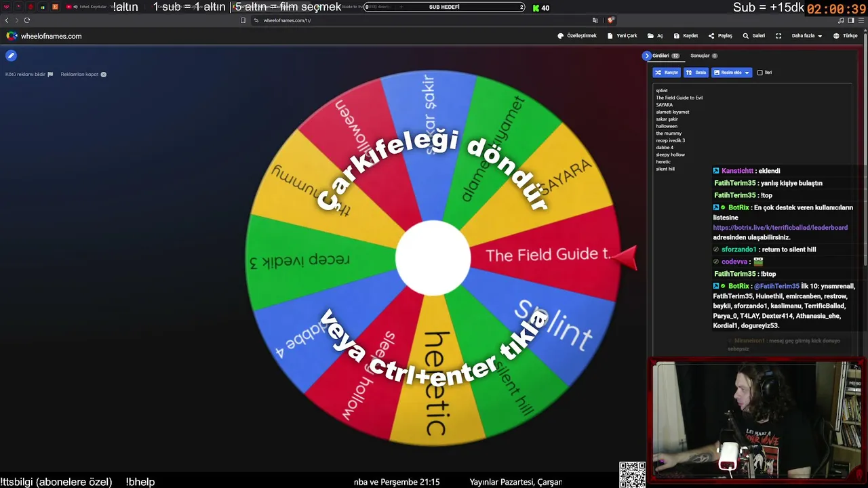Open the Brave shields icon

[x=610, y=20]
